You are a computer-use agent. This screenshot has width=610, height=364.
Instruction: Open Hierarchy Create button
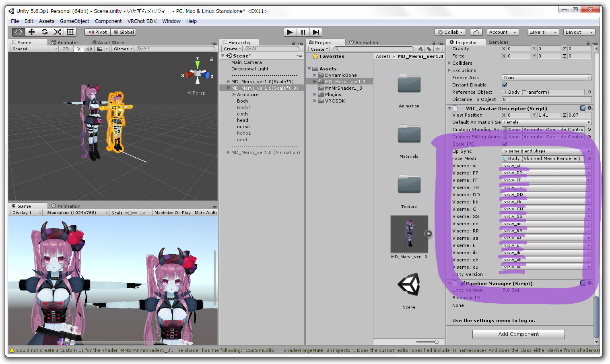232,49
